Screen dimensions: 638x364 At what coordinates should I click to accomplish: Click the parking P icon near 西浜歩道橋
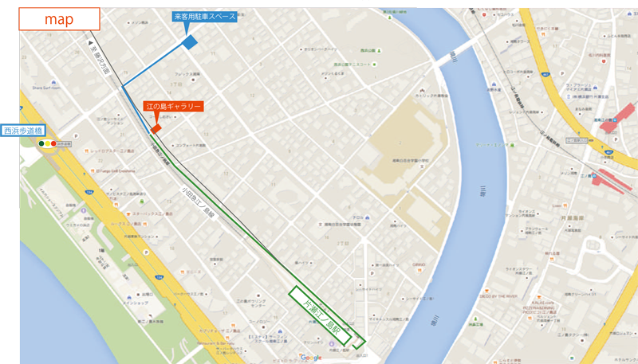[x=75, y=136]
